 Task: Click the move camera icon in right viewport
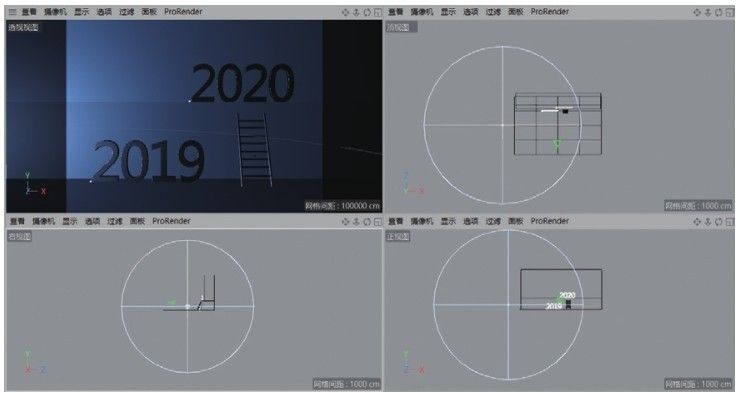(x=345, y=222)
